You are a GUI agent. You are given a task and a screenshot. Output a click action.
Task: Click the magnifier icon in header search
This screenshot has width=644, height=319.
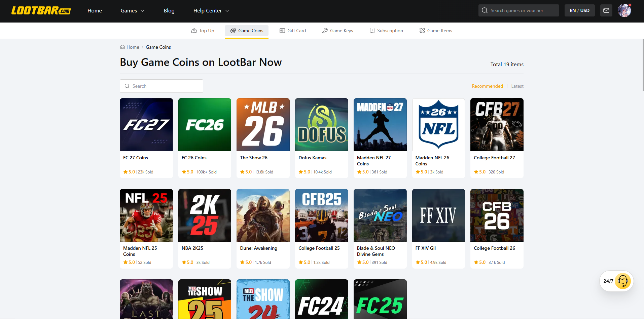485,10
